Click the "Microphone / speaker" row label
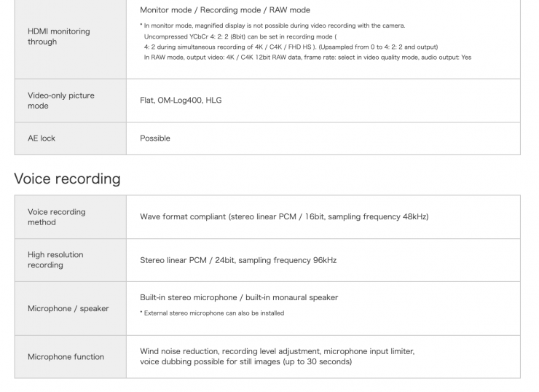The image size is (539, 392). [x=68, y=309]
